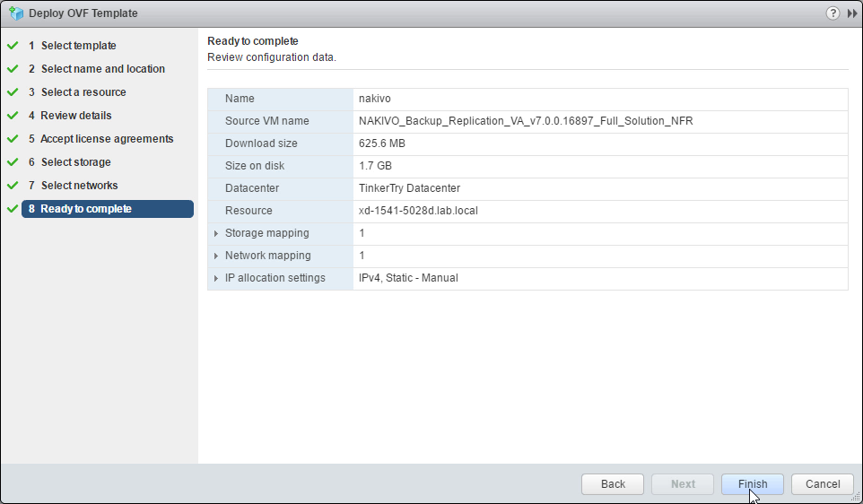The image size is (863, 504).
Task: Click the Resource value xd-1541-5028d.lab.local
Action: coord(418,211)
